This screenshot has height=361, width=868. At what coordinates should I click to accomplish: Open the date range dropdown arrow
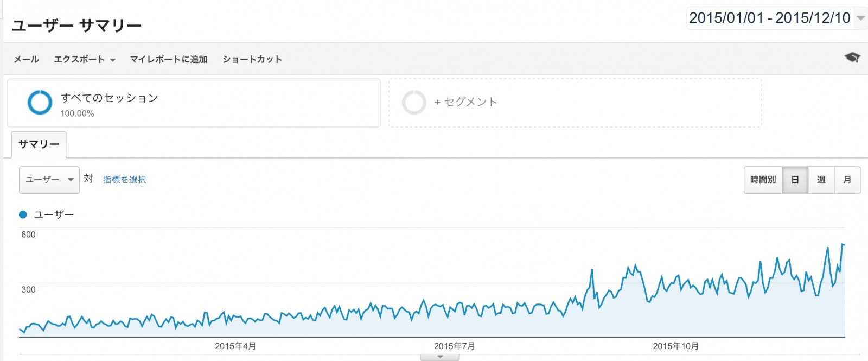860,18
